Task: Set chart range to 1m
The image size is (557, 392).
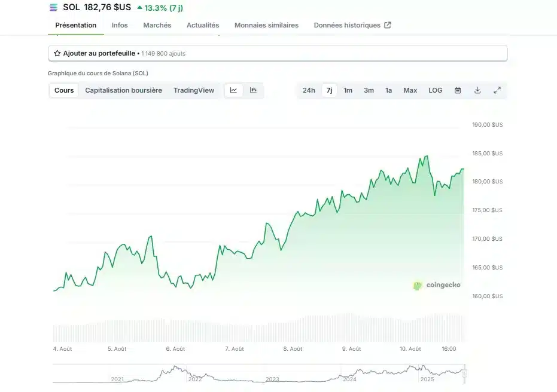Action: pyautogui.click(x=348, y=90)
